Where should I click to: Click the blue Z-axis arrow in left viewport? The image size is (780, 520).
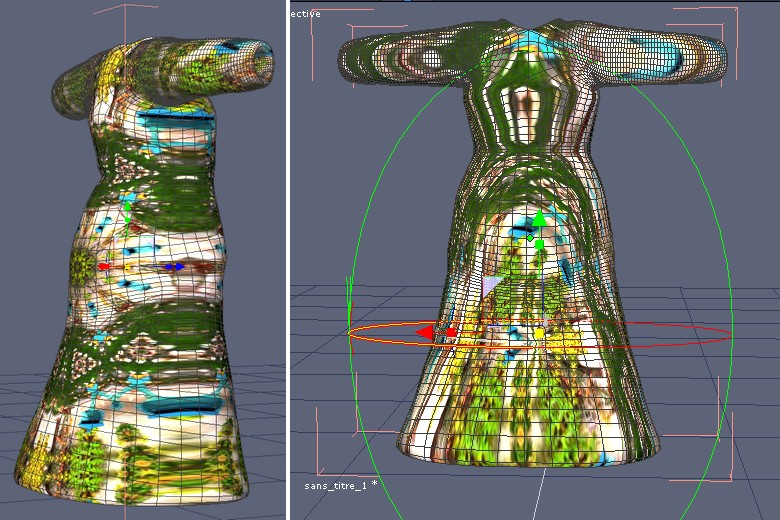click(180, 267)
